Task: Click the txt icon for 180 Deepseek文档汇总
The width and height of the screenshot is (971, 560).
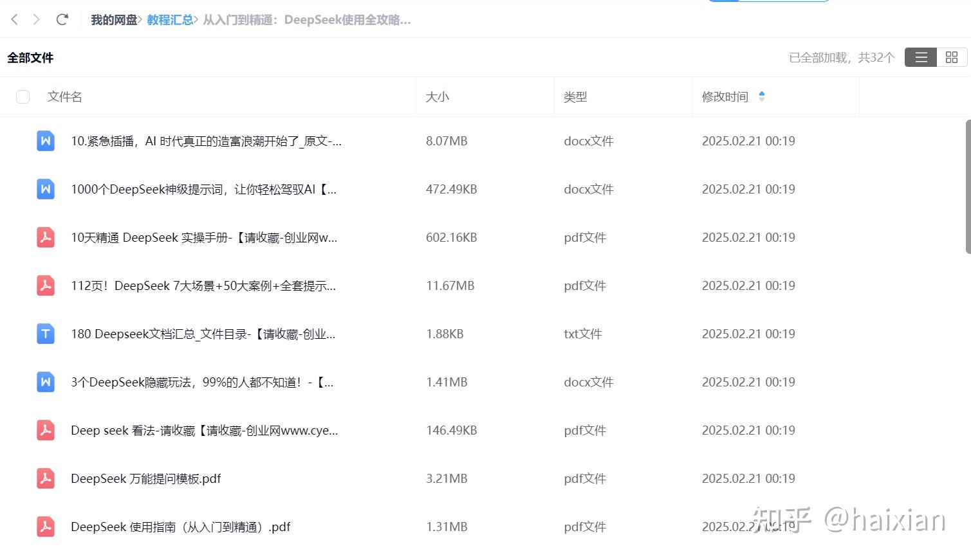Action: (46, 334)
